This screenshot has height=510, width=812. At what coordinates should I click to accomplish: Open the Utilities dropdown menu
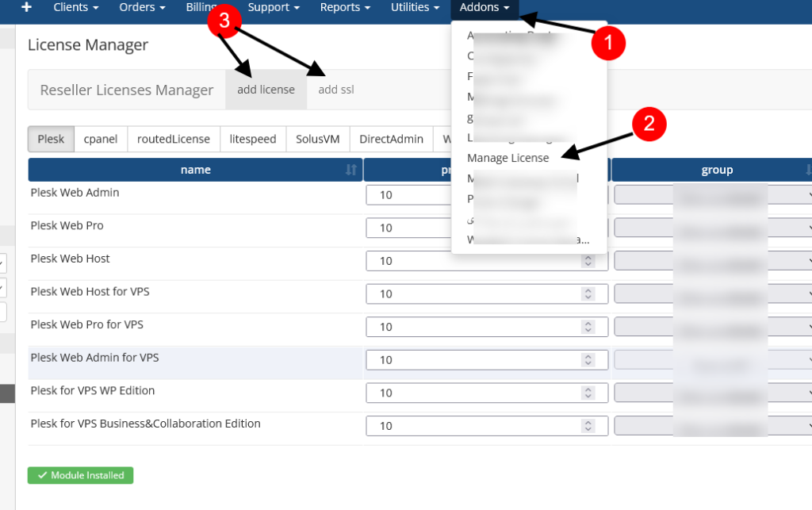pyautogui.click(x=415, y=7)
